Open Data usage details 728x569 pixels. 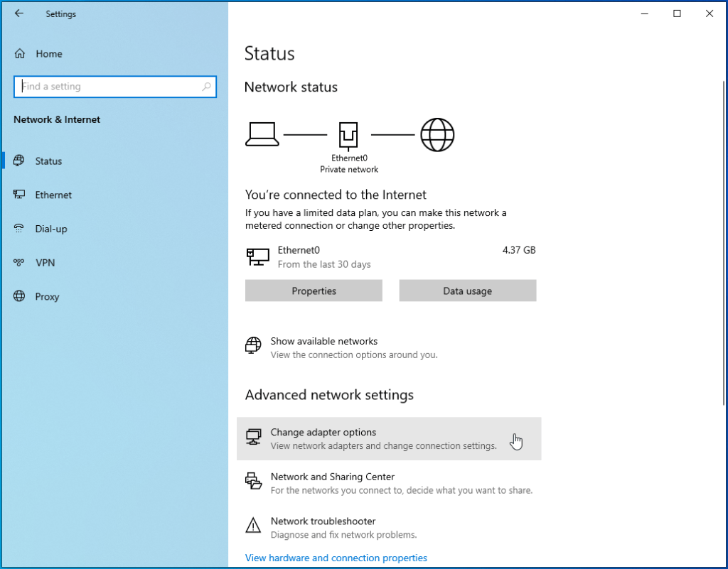tap(467, 291)
